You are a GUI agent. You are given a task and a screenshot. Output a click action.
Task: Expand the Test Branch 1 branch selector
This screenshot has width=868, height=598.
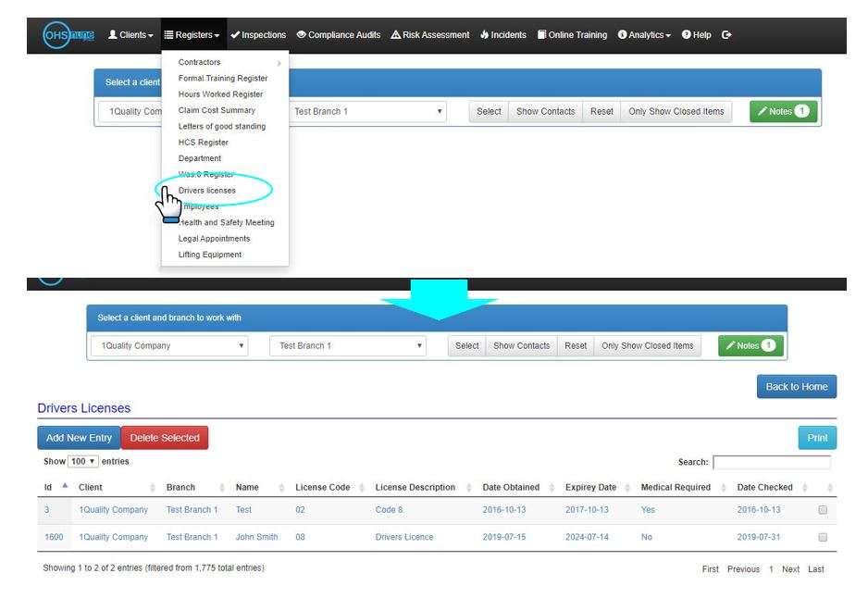tap(347, 344)
